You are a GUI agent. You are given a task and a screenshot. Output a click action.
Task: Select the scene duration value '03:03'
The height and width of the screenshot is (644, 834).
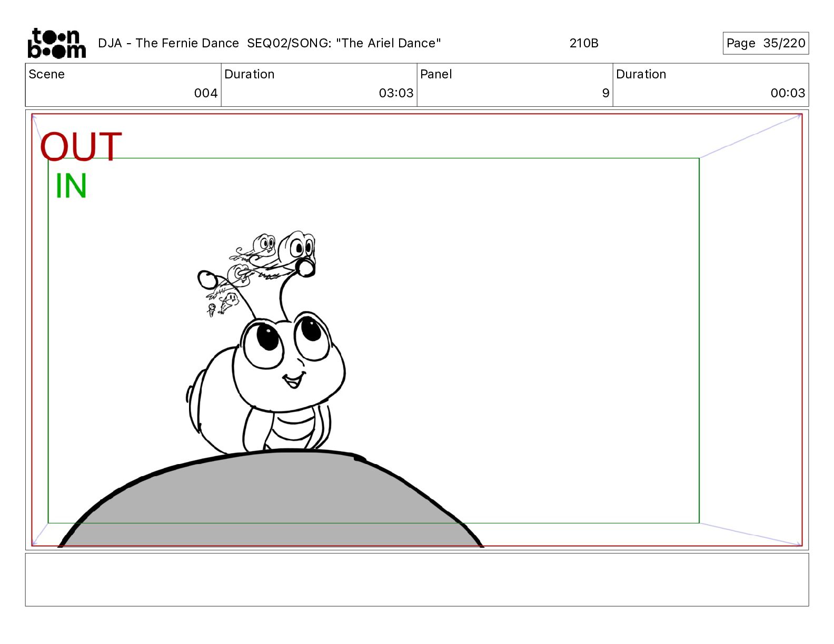(396, 93)
